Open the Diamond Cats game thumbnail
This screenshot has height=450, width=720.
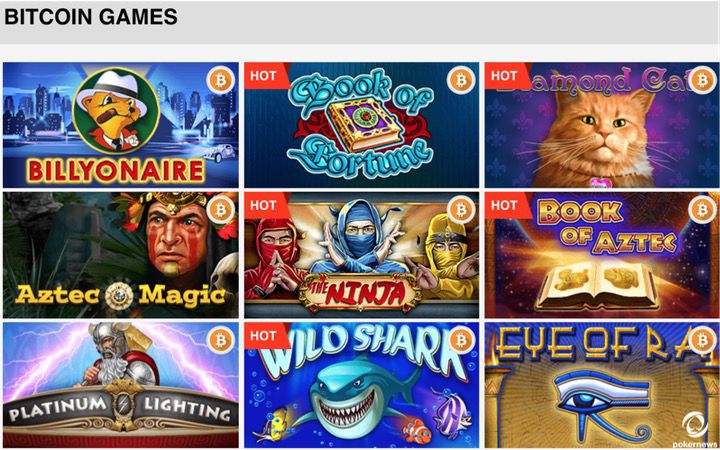[x=602, y=125]
